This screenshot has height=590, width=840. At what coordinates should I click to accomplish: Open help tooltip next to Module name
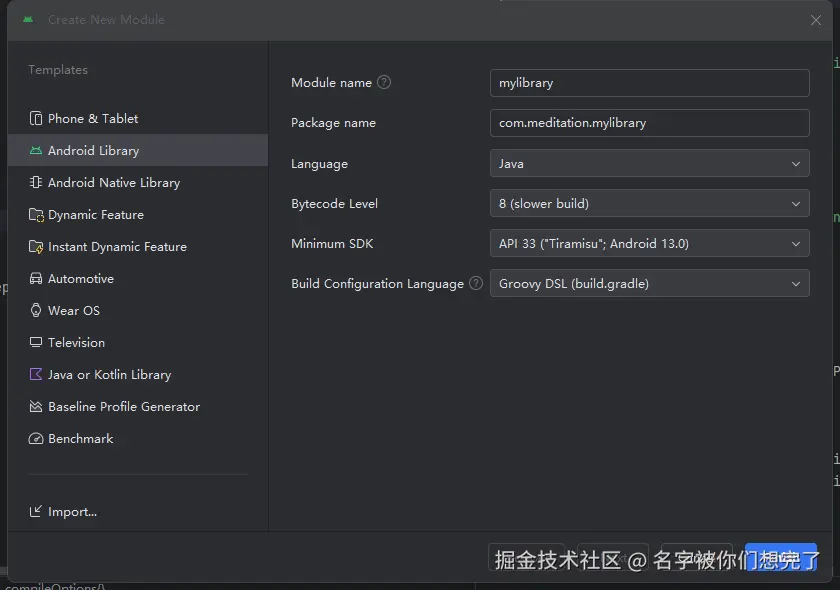coord(384,83)
